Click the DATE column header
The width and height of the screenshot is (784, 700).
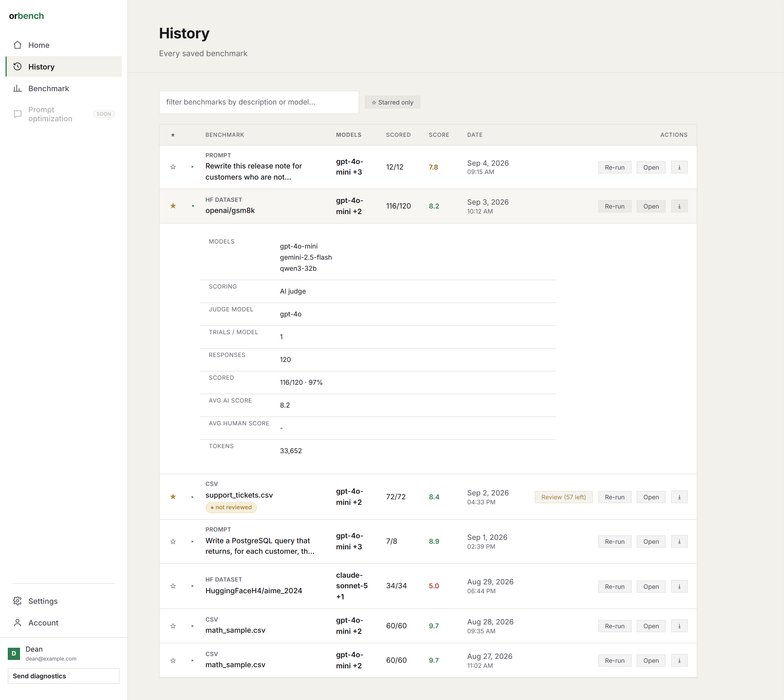pos(475,135)
